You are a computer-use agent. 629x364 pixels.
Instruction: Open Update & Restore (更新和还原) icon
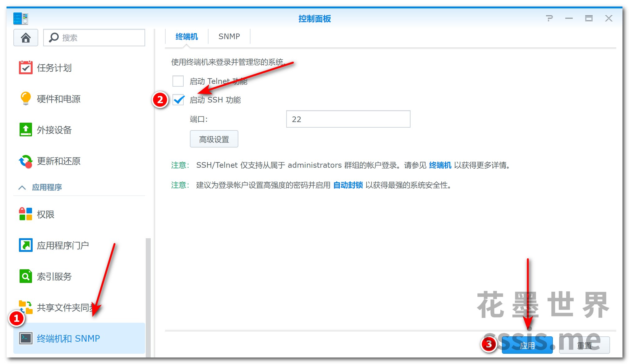pyautogui.click(x=25, y=161)
